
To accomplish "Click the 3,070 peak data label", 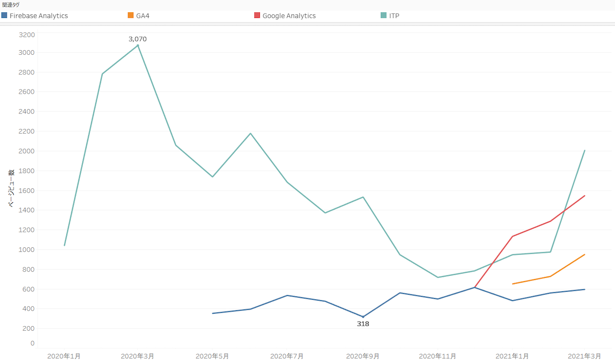I will [x=137, y=39].
